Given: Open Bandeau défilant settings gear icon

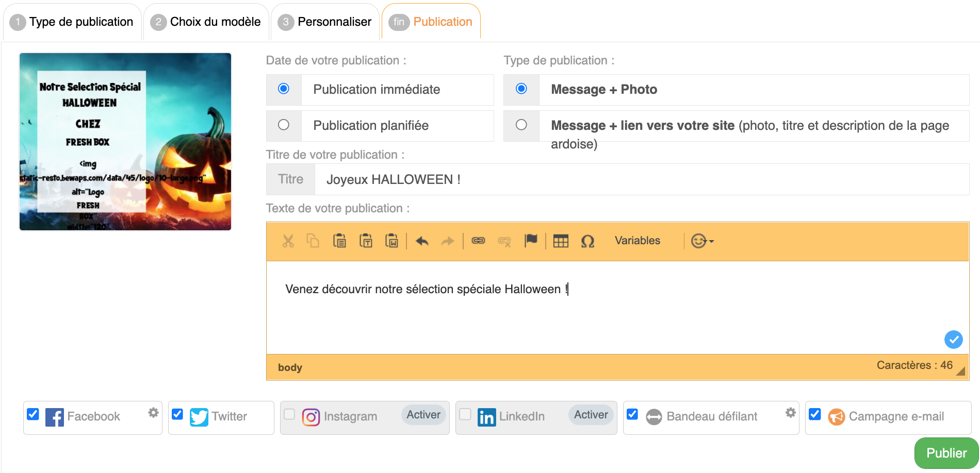Looking at the screenshot, I should click(x=790, y=413).
